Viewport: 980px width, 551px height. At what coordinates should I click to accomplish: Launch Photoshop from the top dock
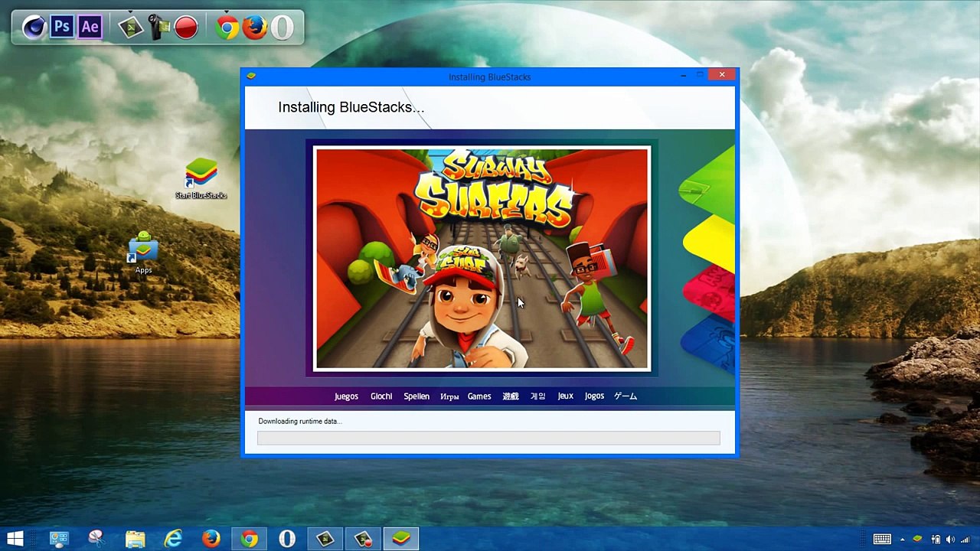click(62, 28)
